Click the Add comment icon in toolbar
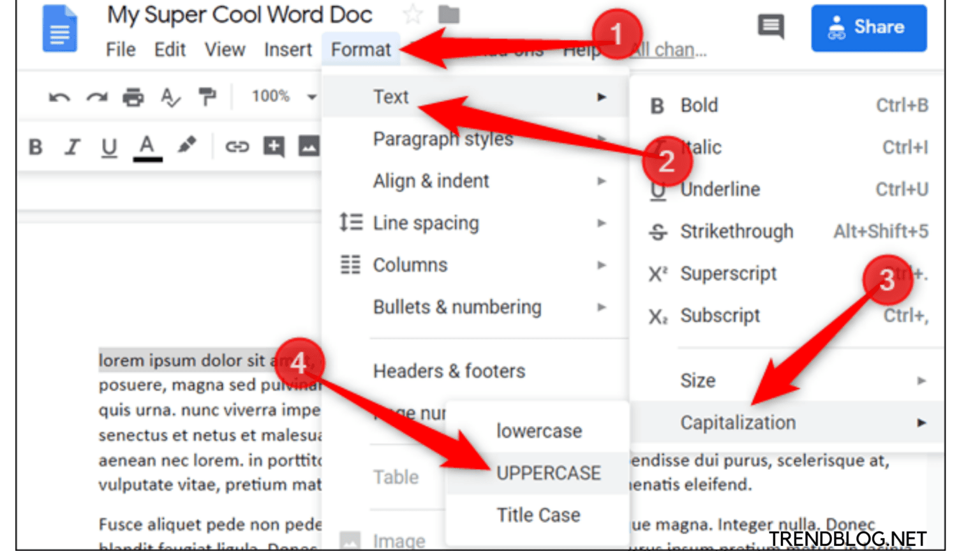 pyautogui.click(x=274, y=147)
